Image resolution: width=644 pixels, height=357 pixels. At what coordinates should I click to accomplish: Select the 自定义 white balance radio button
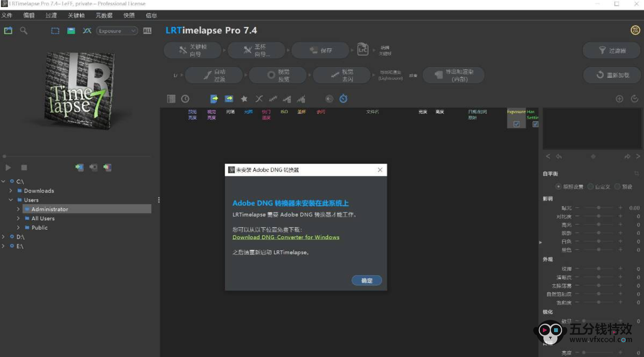tap(590, 187)
